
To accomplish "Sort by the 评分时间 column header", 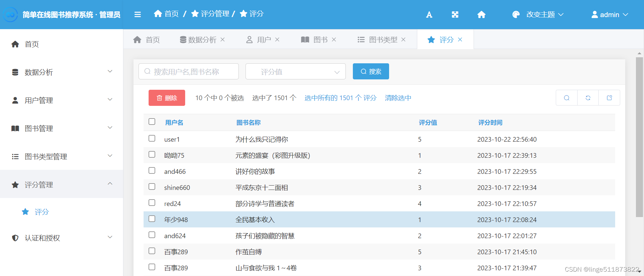I will 490,123.
